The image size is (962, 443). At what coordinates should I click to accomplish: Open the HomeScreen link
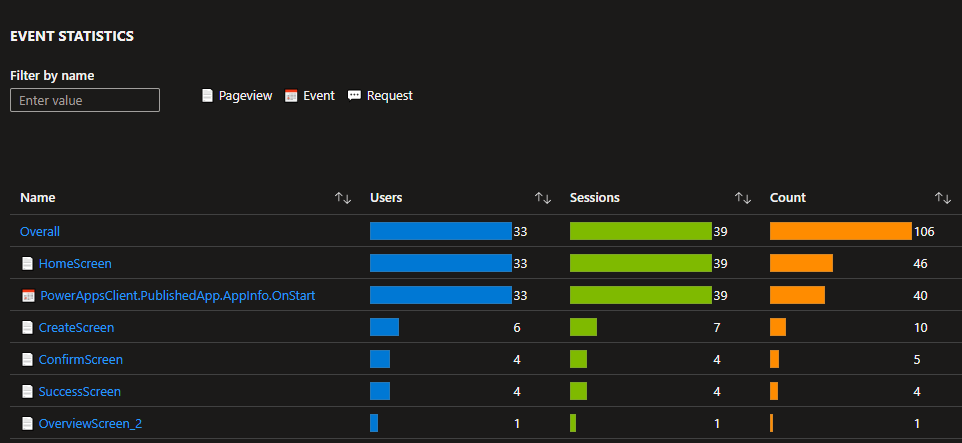75,264
